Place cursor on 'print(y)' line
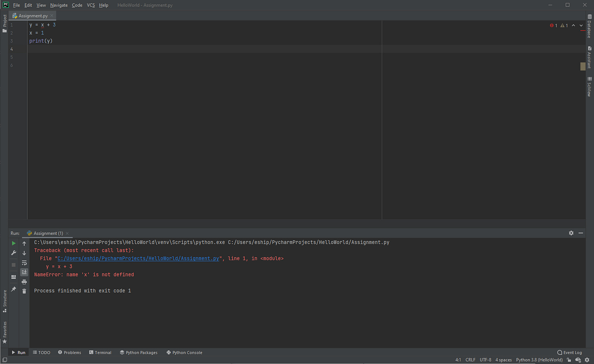 41,41
